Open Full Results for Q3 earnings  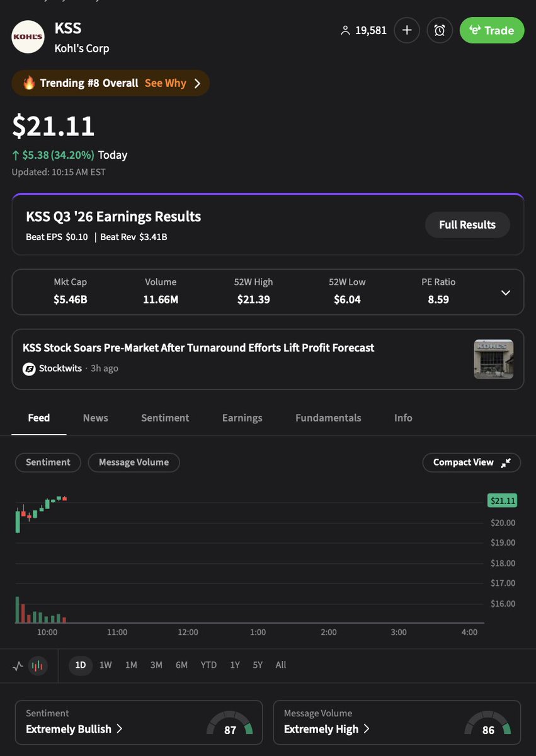(x=467, y=224)
